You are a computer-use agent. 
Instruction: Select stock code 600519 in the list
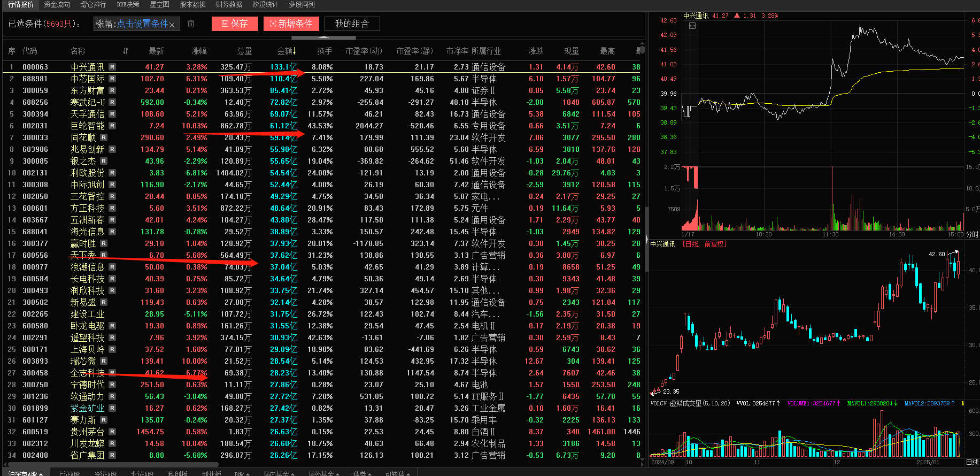click(35, 432)
